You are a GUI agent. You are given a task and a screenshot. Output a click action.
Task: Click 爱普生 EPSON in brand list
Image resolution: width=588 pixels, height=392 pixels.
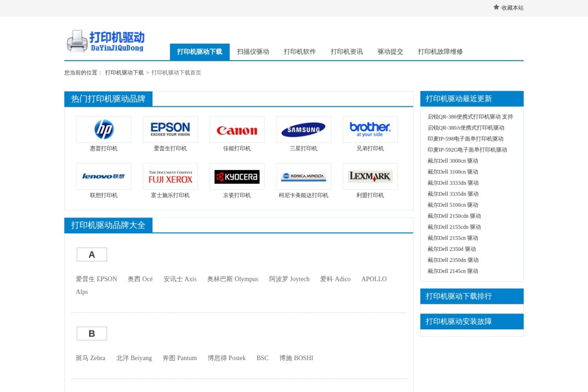97,279
